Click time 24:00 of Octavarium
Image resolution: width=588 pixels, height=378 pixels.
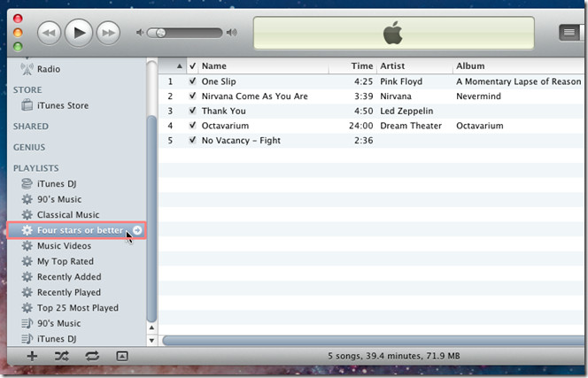click(360, 126)
